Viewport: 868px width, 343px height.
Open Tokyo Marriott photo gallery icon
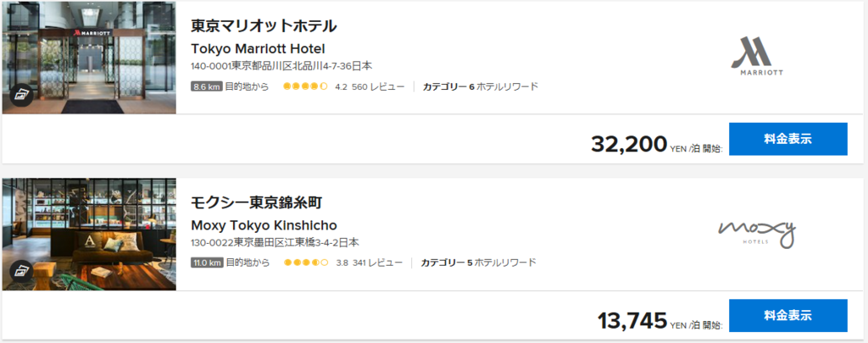point(23,94)
